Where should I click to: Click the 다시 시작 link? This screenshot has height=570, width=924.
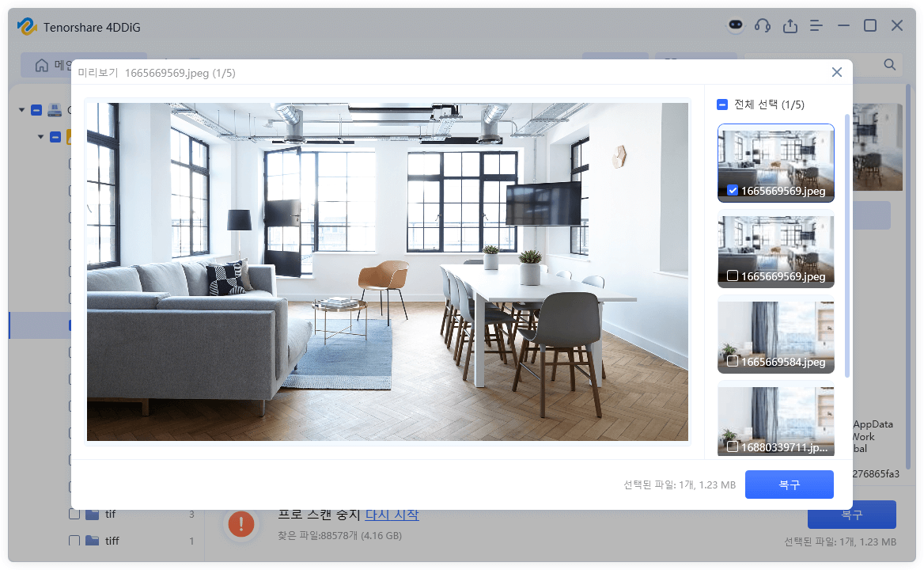392,515
